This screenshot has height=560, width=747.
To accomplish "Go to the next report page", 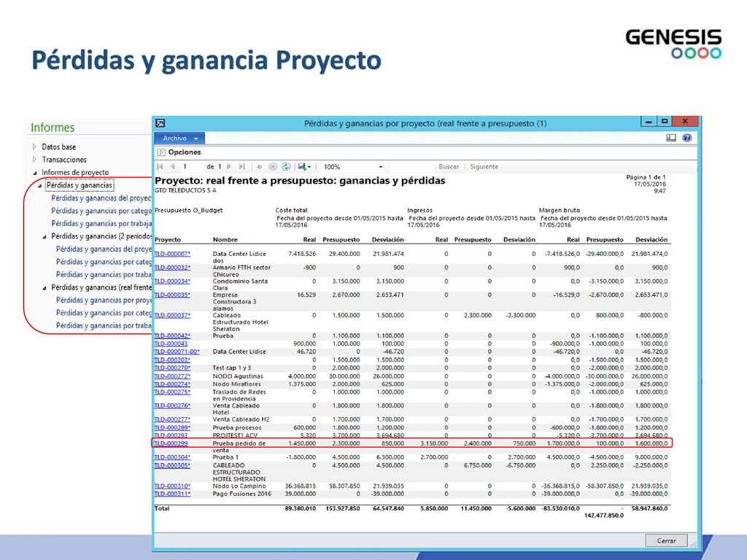I will coord(229,167).
